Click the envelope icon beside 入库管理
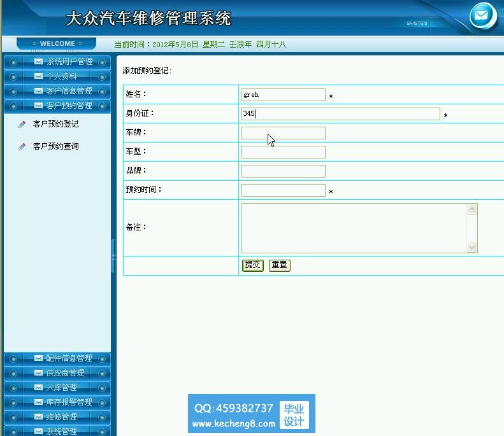 (39, 388)
